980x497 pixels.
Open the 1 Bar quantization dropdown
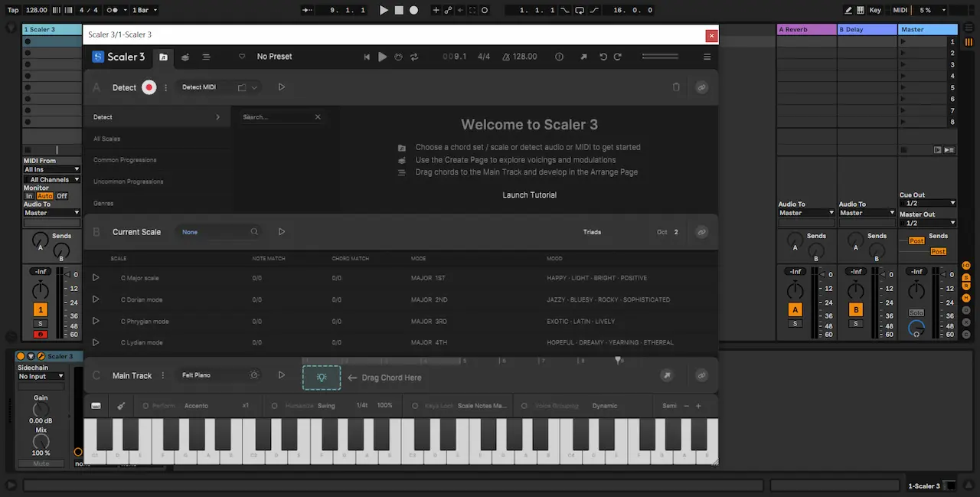click(144, 10)
